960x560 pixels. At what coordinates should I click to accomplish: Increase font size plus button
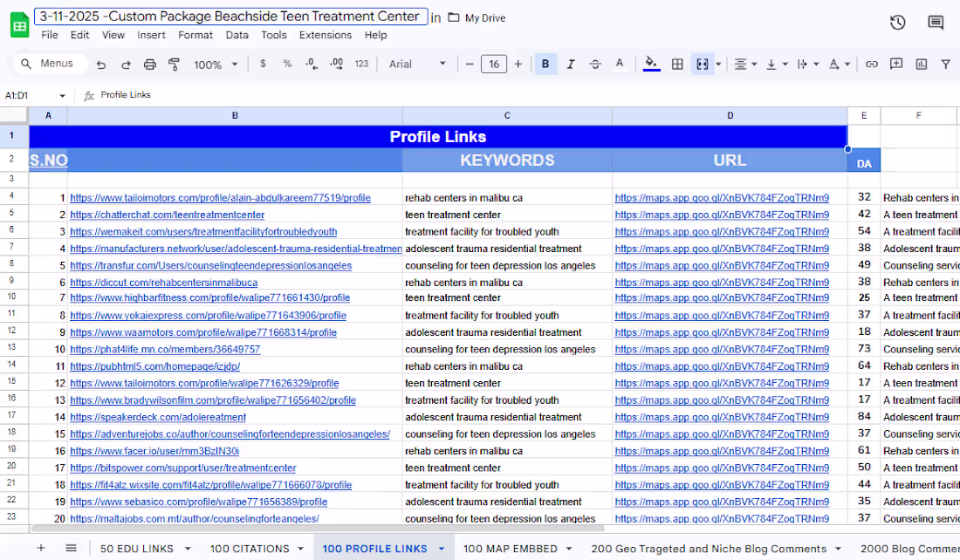(518, 64)
